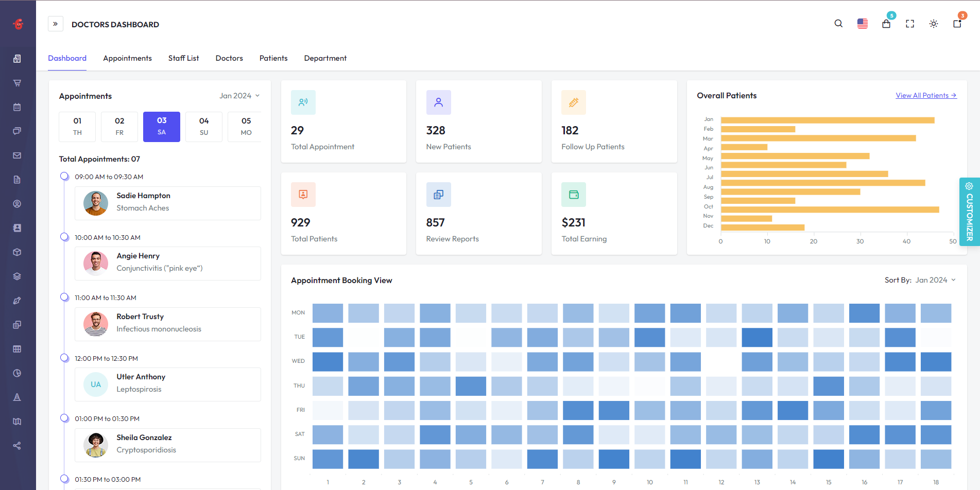Open Robert Trusty appointment card
Screen dimensions: 980x490
tap(168, 324)
